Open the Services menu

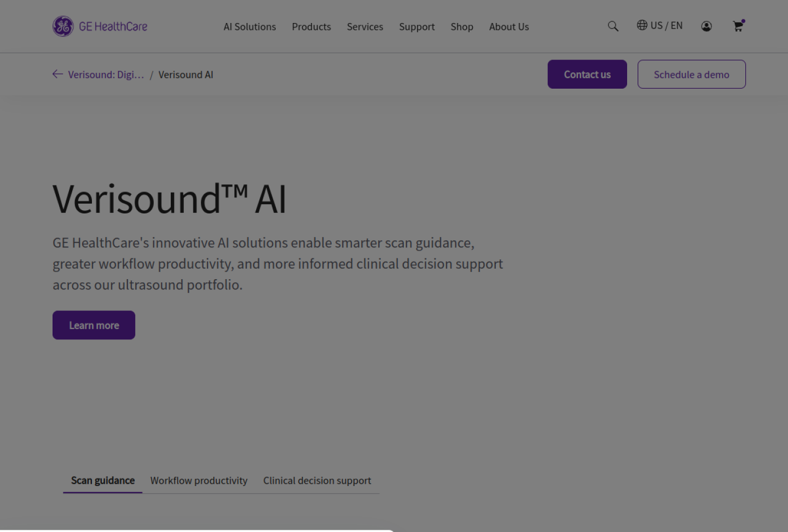[x=365, y=27]
